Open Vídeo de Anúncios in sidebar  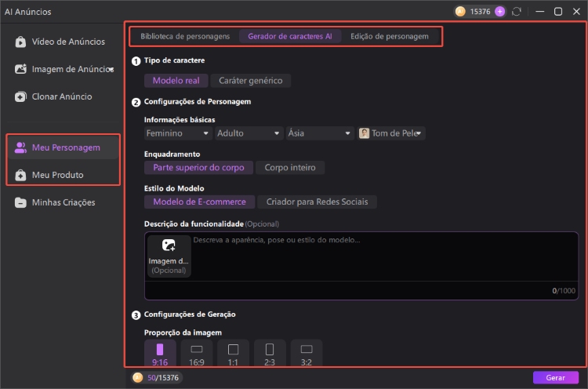tap(62, 42)
